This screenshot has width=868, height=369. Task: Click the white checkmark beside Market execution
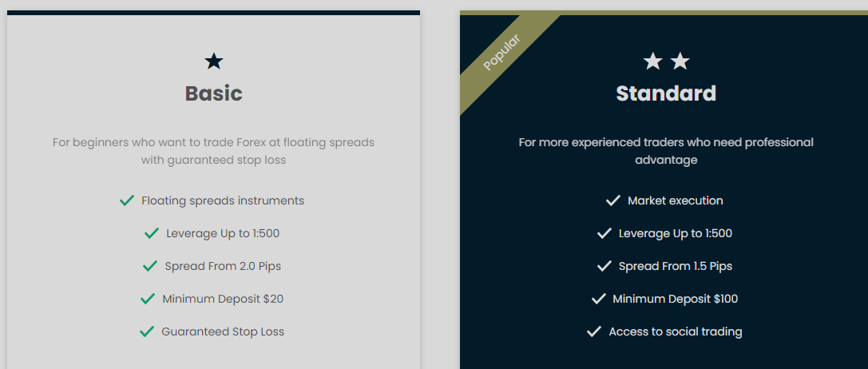(x=612, y=200)
